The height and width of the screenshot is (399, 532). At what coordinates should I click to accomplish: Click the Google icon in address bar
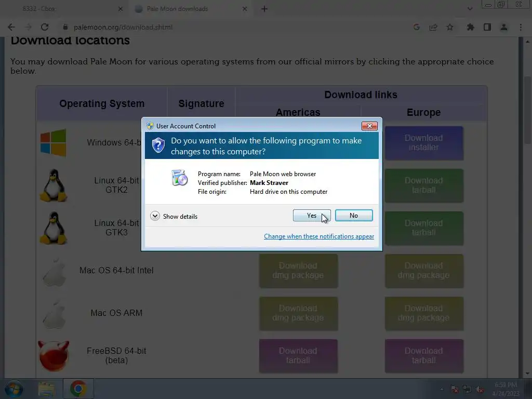point(417,27)
